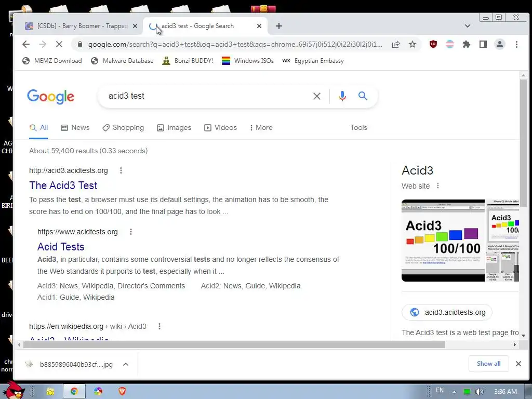Click the Google search text field

pos(207,96)
